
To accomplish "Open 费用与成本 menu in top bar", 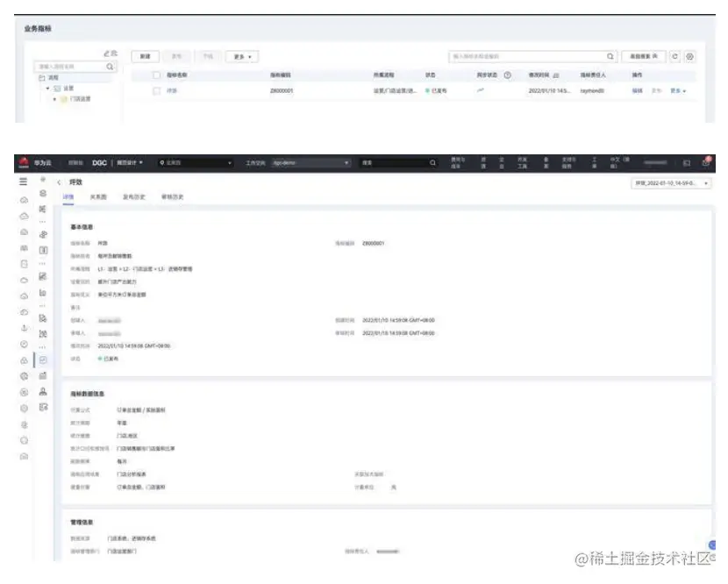I will point(457,163).
